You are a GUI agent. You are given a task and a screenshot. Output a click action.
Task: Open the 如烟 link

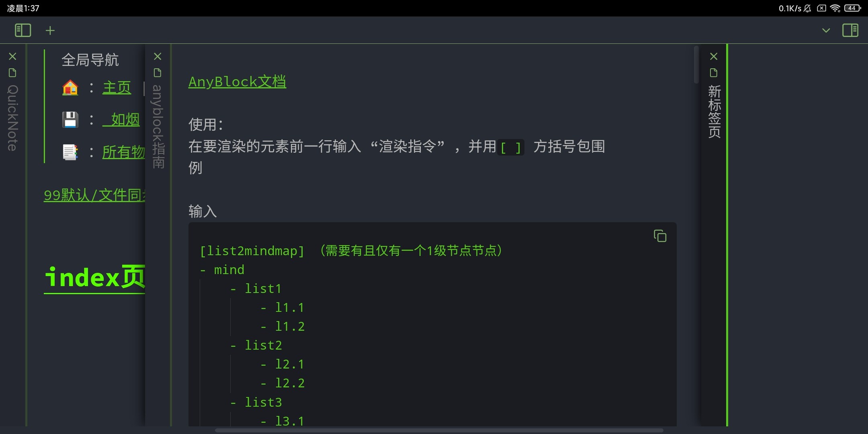(x=121, y=119)
